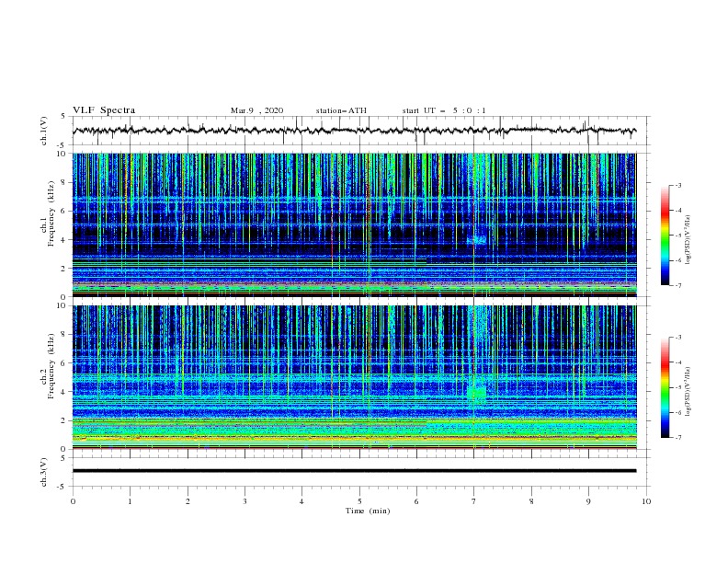The image size is (728, 563).
Task: Click the "5" tick on the ch.1(V) axis
Action: point(65,117)
